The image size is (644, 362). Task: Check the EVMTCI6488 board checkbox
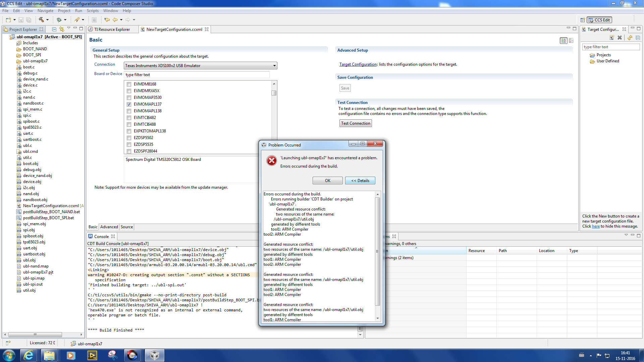pyautogui.click(x=129, y=124)
